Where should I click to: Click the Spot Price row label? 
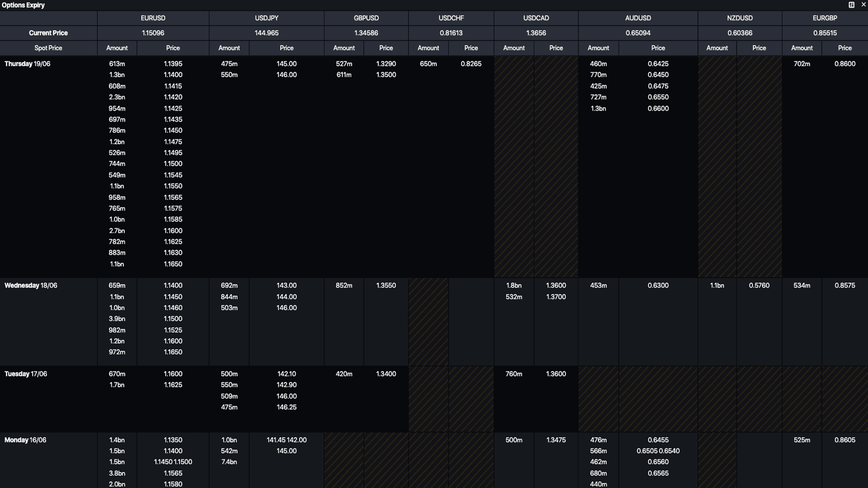pos(48,48)
